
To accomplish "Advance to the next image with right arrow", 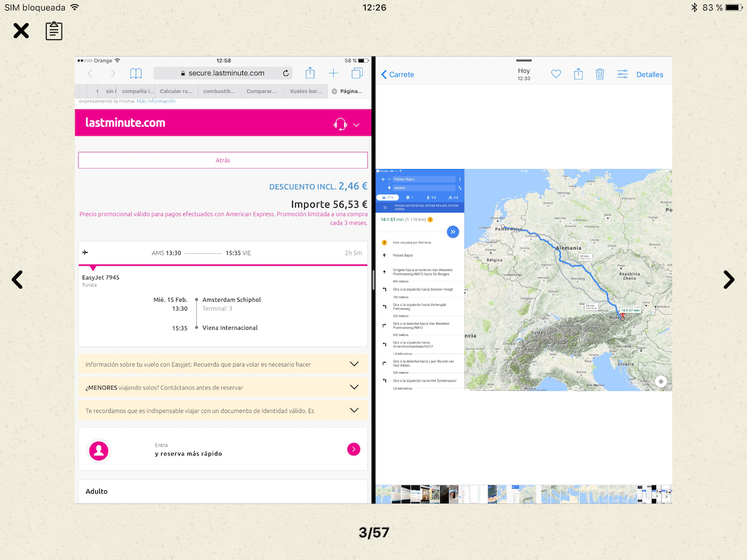I will 728,280.
